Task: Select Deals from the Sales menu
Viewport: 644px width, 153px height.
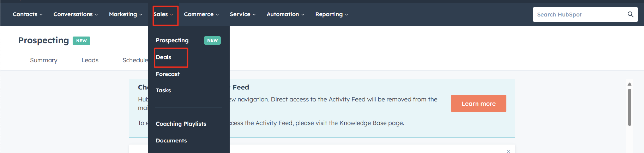Action: pos(164,57)
